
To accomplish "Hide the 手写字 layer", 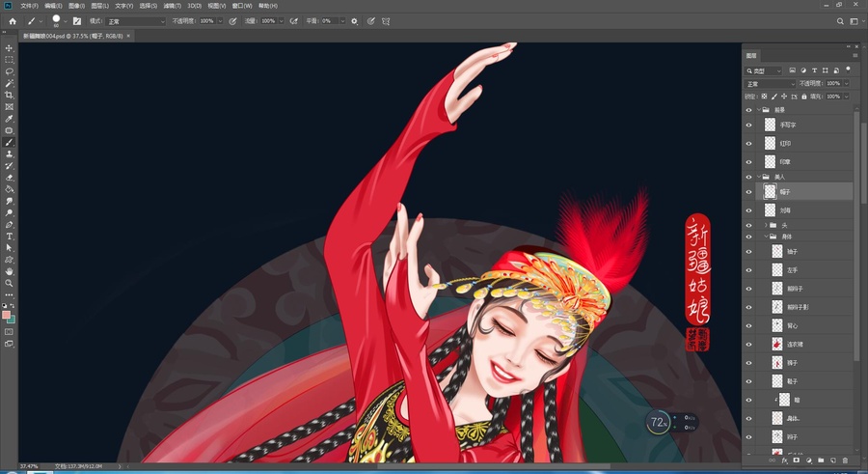I will click(749, 125).
